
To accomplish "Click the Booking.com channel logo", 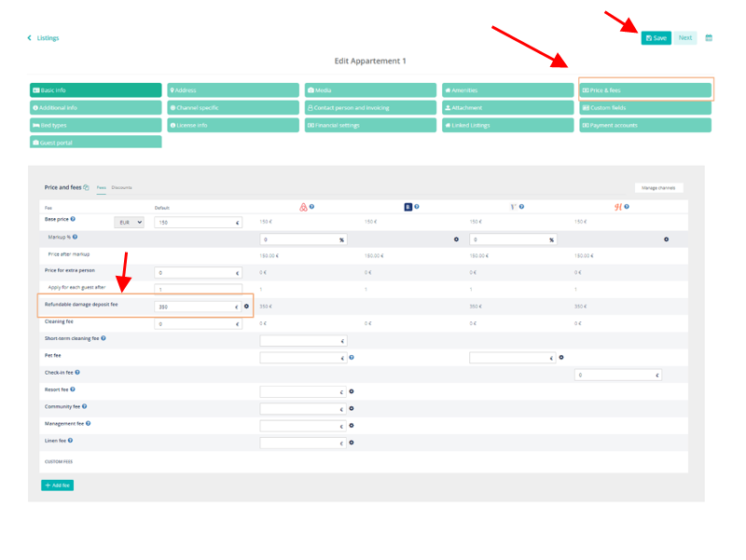I will 408,207.
